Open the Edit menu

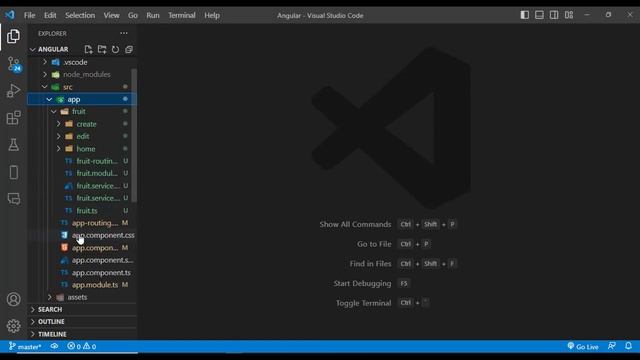(50, 16)
